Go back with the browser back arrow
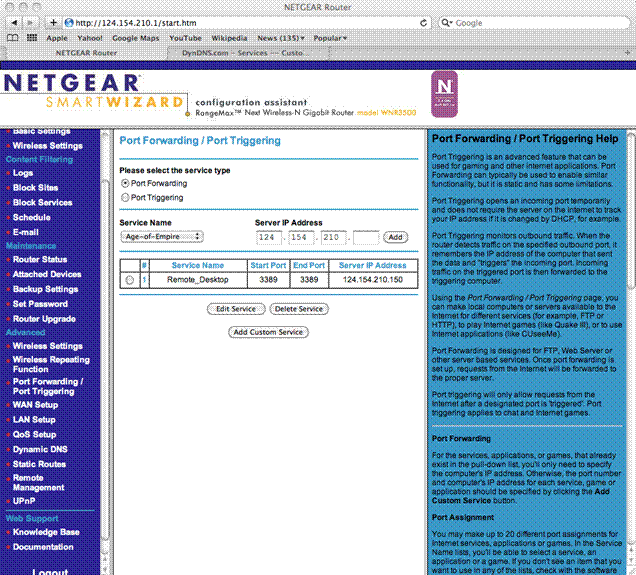This screenshot has width=636, height=575. pyautogui.click(x=14, y=23)
